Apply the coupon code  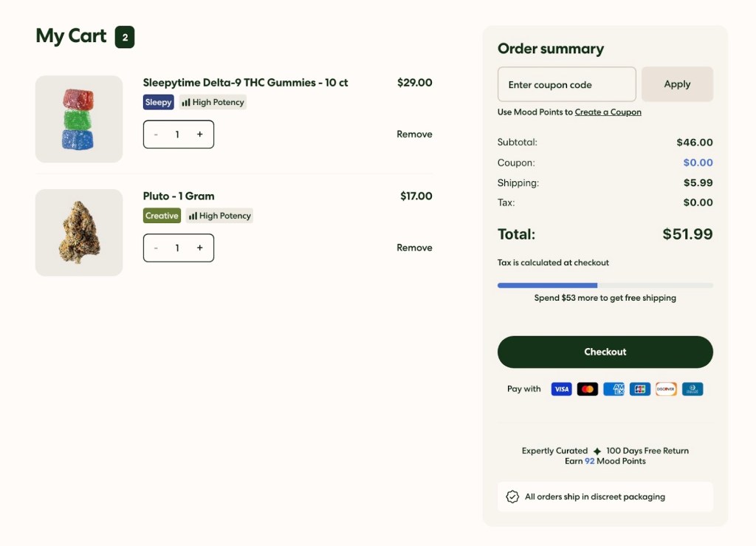(x=677, y=84)
